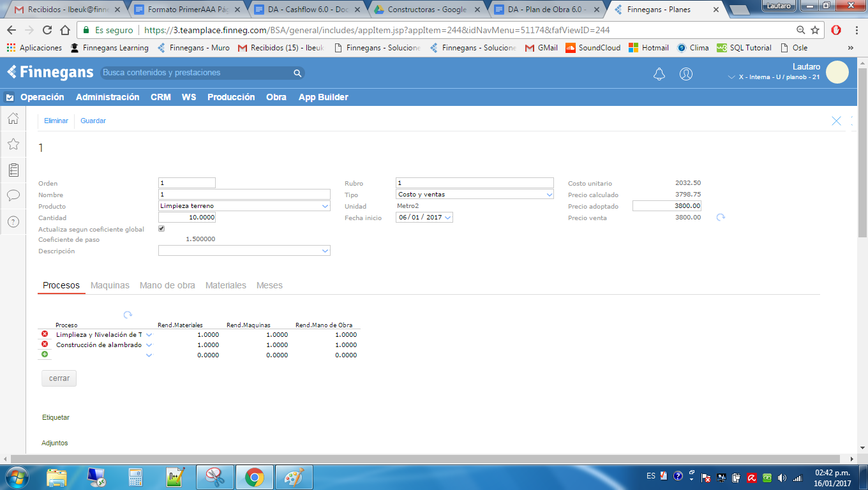The width and height of the screenshot is (868, 490).
Task: Open chat bubble icon in sidebar
Action: [13, 195]
